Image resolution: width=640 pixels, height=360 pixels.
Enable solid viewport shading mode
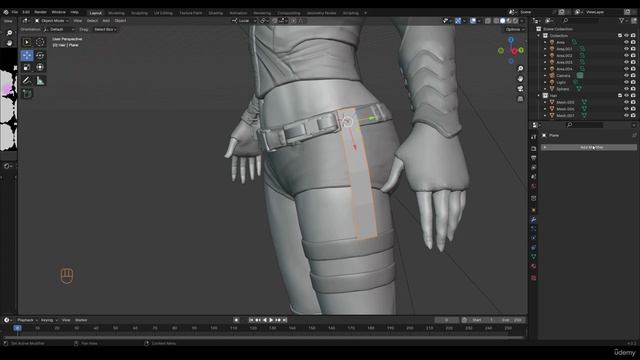(502, 20)
